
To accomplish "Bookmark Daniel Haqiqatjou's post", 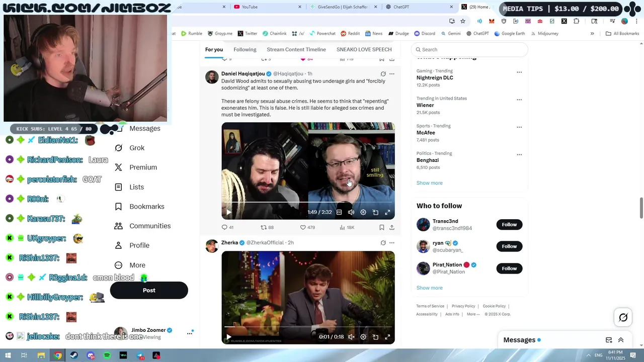I will [382, 227].
